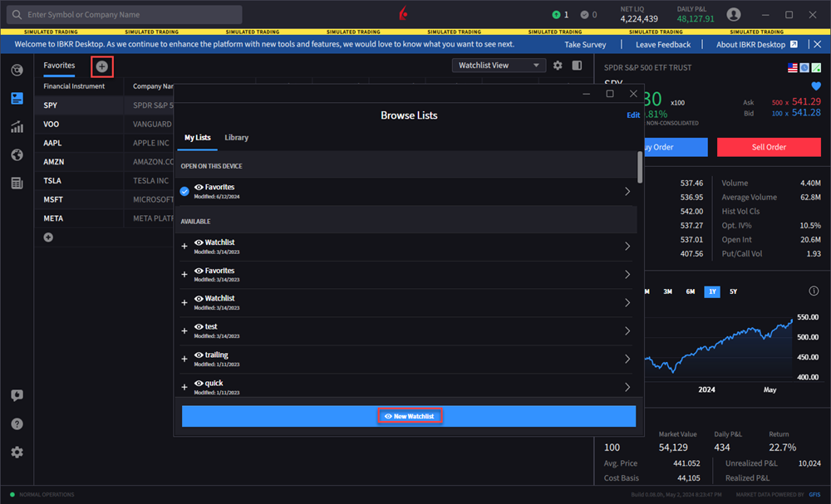Click the Sell Order button
Viewport: 831px width, 504px height.
(769, 147)
